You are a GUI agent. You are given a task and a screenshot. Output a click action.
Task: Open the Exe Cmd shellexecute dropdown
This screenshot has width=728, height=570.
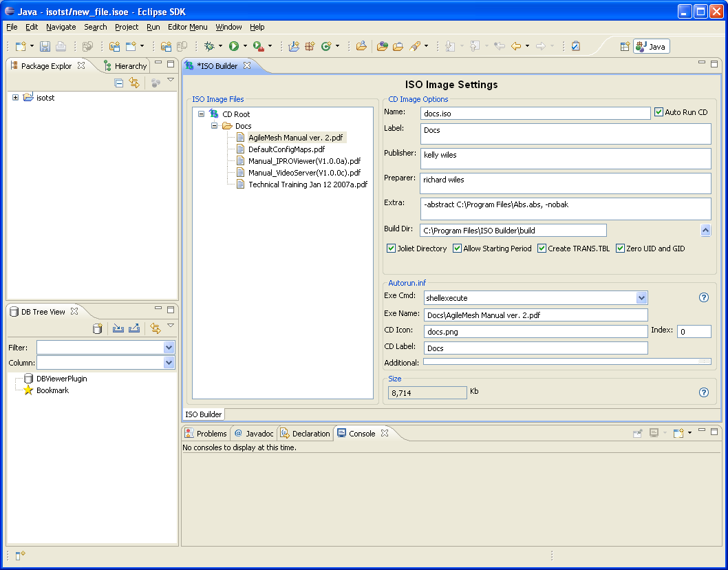[x=641, y=298]
